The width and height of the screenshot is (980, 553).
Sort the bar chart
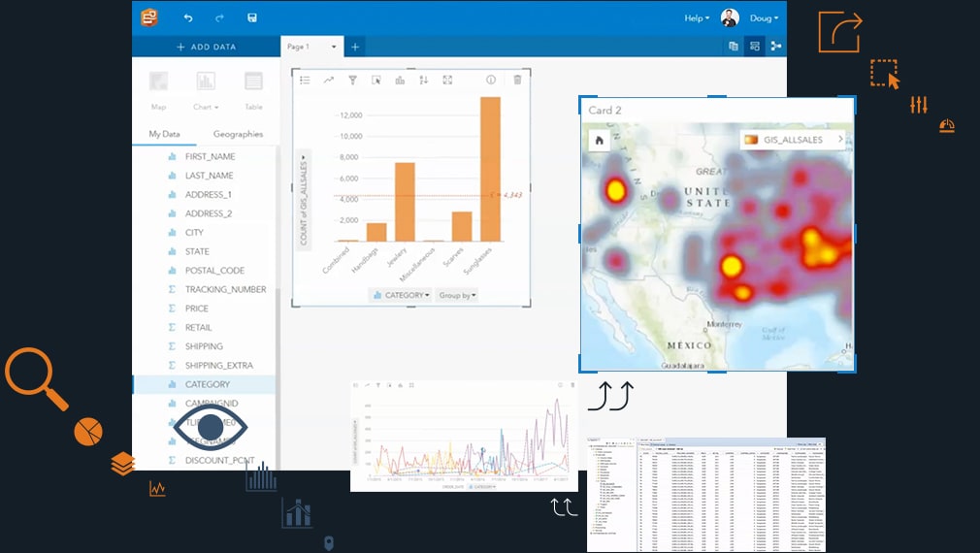tap(424, 80)
